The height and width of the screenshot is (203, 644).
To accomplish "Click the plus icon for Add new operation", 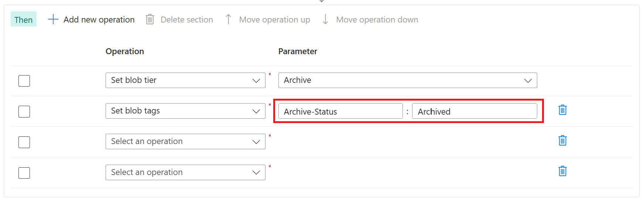I will click(x=53, y=20).
